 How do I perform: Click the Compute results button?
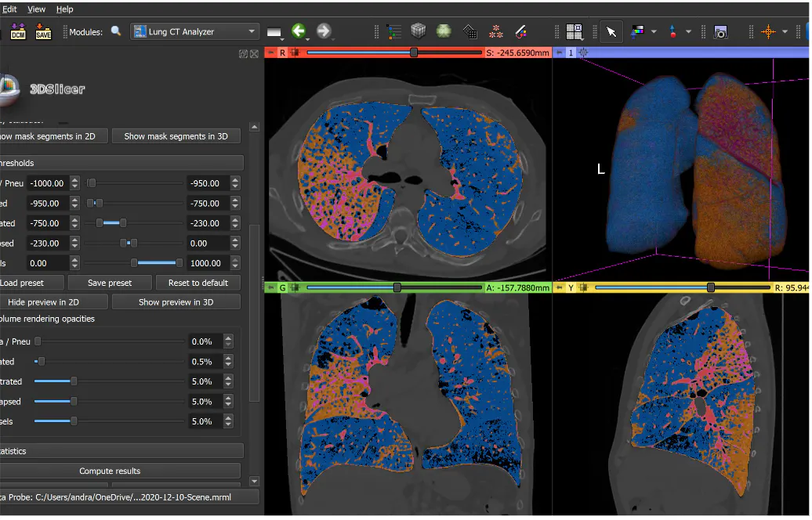tap(120, 471)
